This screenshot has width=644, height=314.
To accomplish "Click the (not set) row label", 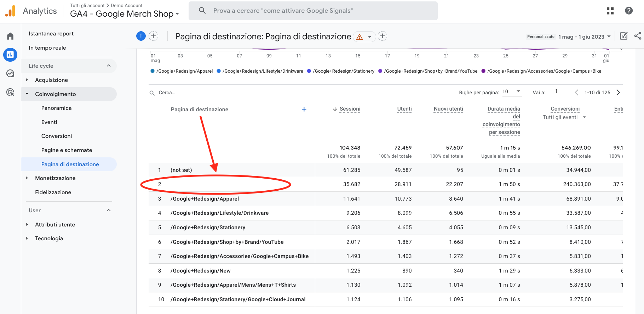I will coord(181,170).
